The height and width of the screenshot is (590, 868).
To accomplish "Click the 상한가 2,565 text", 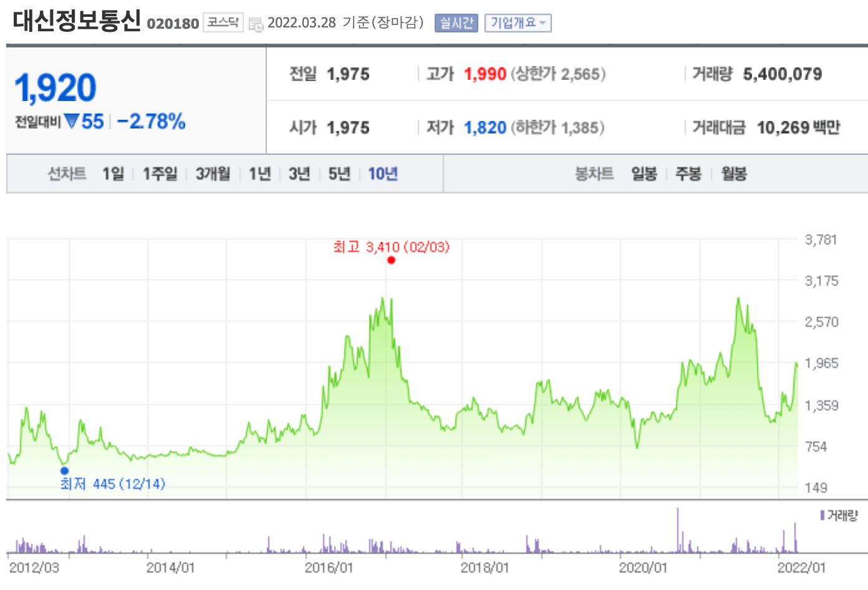I will click(558, 74).
